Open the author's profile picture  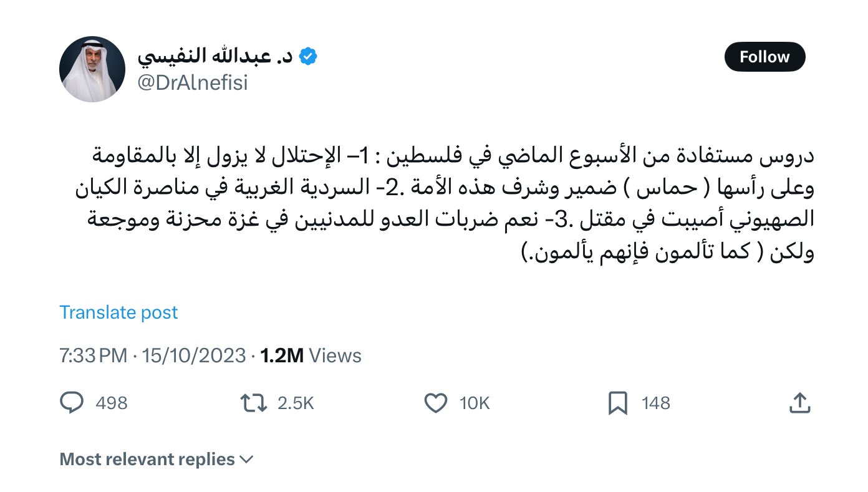coord(92,69)
